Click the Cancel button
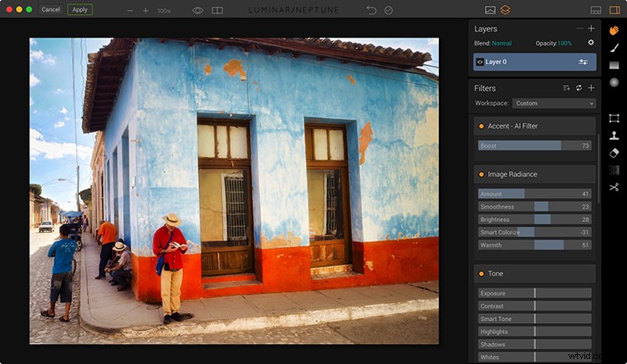Screen dimensions: 627x364 click(x=51, y=9)
